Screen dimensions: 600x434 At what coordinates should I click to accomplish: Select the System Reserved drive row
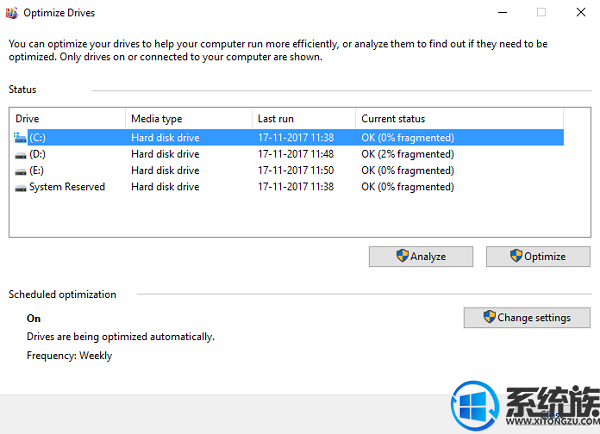tap(289, 187)
